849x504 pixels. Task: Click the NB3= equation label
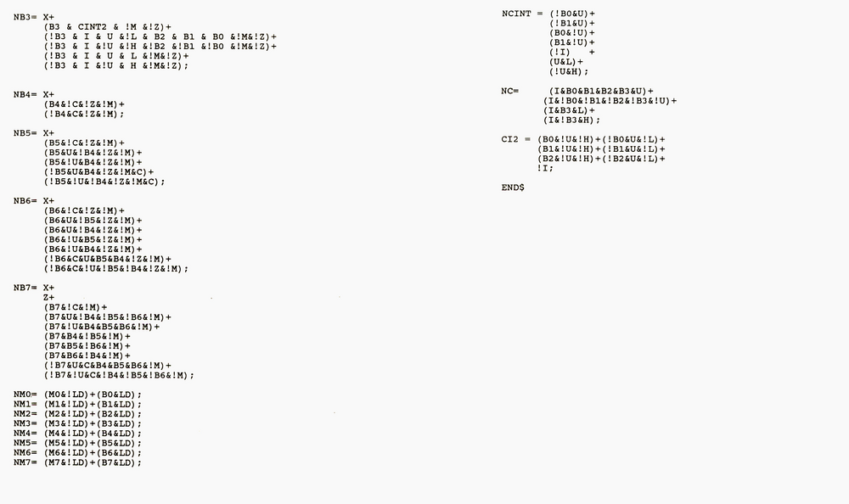(x=25, y=17)
